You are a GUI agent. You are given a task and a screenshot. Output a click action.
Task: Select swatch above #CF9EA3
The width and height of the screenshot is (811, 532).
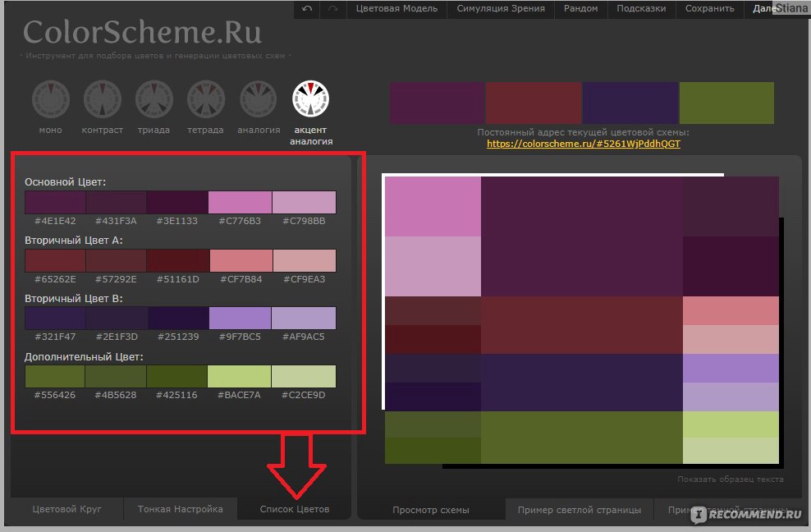point(305,260)
